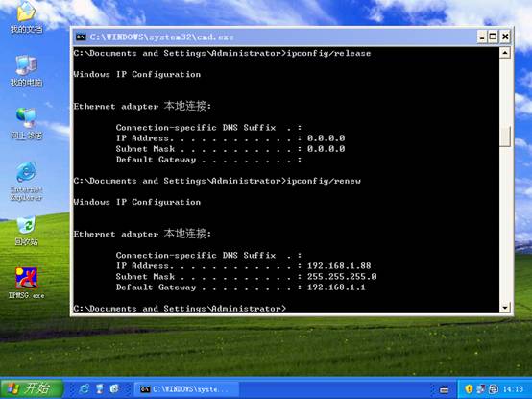
Task: Click the ipconfig/renew command text
Action: [x=324, y=181]
